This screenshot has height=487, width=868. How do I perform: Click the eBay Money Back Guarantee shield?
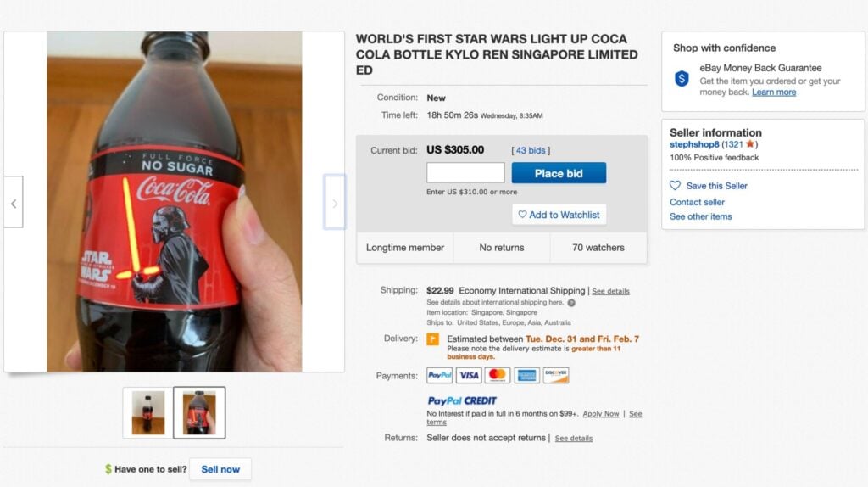click(682, 79)
